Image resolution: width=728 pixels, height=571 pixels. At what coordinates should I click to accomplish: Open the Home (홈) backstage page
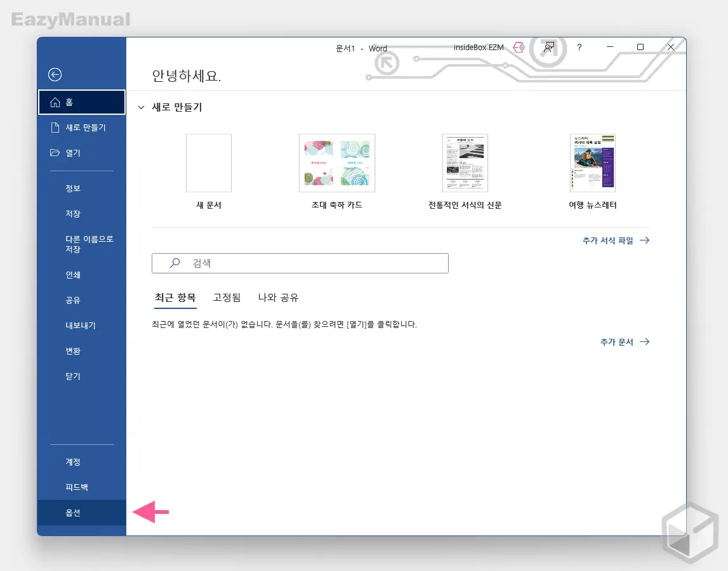[x=82, y=102]
